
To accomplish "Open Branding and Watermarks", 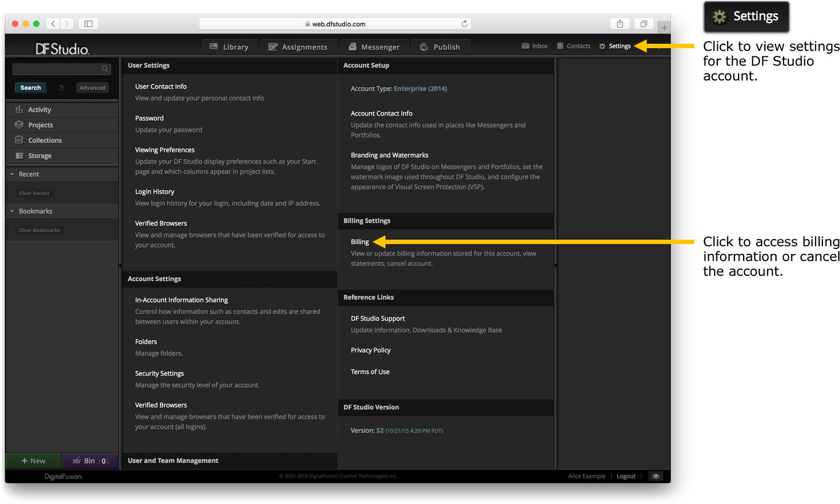I will [389, 155].
